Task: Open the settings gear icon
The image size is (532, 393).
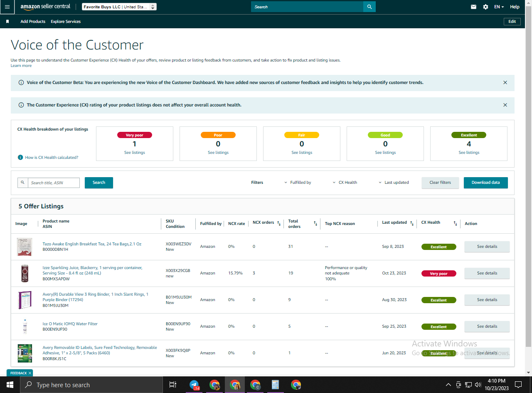Action: (x=485, y=7)
